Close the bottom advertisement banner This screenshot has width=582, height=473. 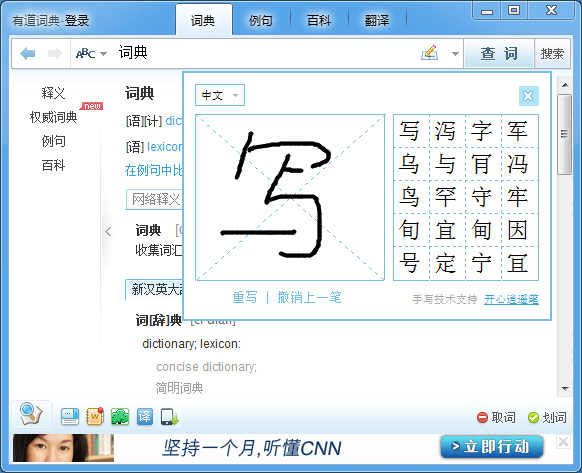click(563, 442)
